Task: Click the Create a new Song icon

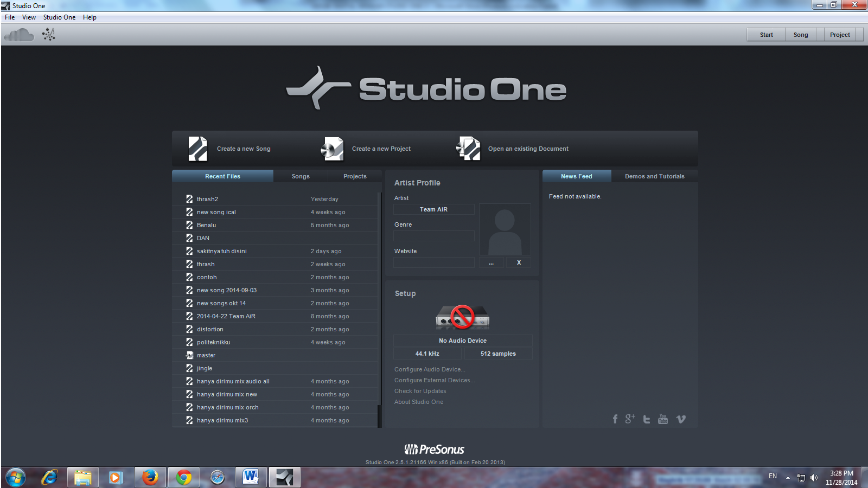Action: click(198, 149)
